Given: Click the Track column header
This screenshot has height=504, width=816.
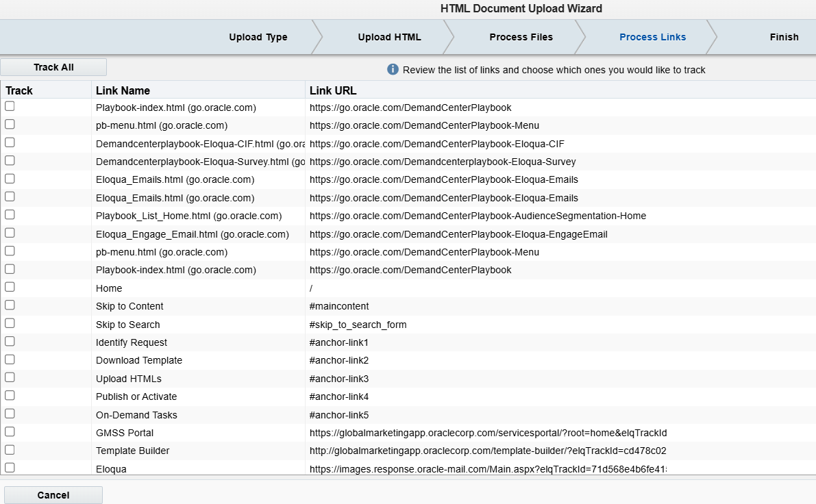Looking at the screenshot, I should pos(19,90).
